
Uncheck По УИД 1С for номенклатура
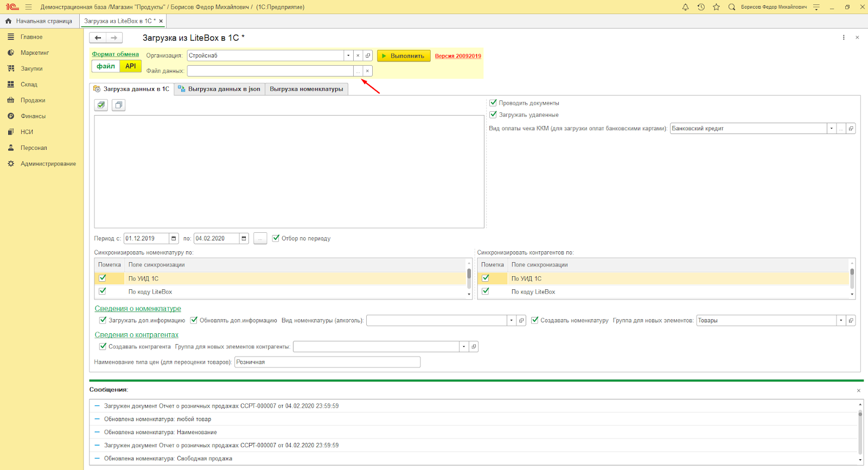103,278
